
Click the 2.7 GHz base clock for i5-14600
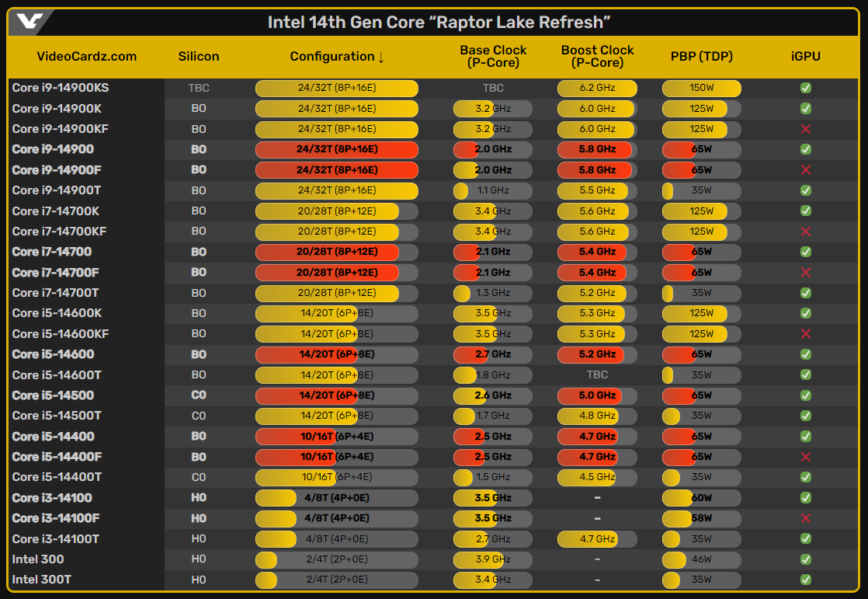click(493, 354)
